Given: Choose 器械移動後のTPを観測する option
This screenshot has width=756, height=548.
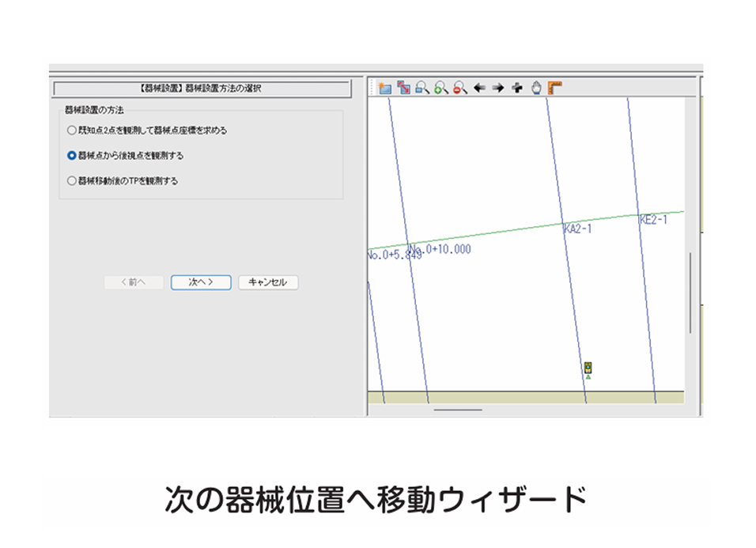Looking at the screenshot, I should point(72,181).
